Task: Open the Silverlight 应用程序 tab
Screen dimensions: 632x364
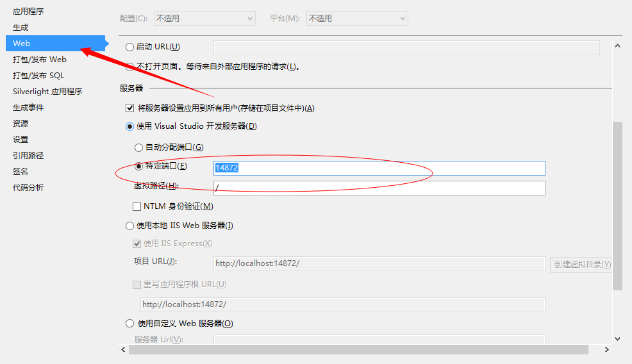Action: (47, 92)
